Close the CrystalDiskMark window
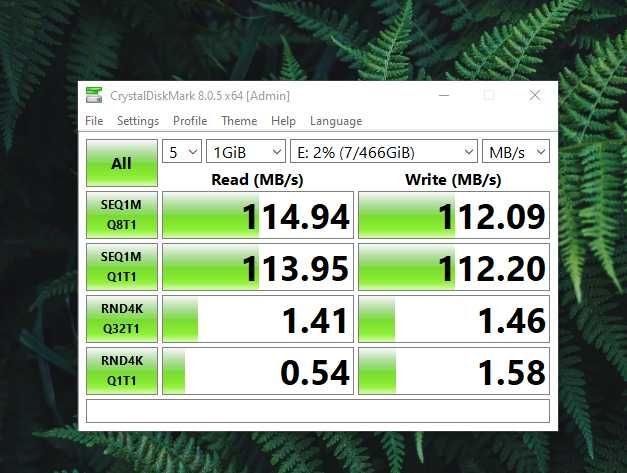The image size is (627, 473). pyautogui.click(x=535, y=95)
